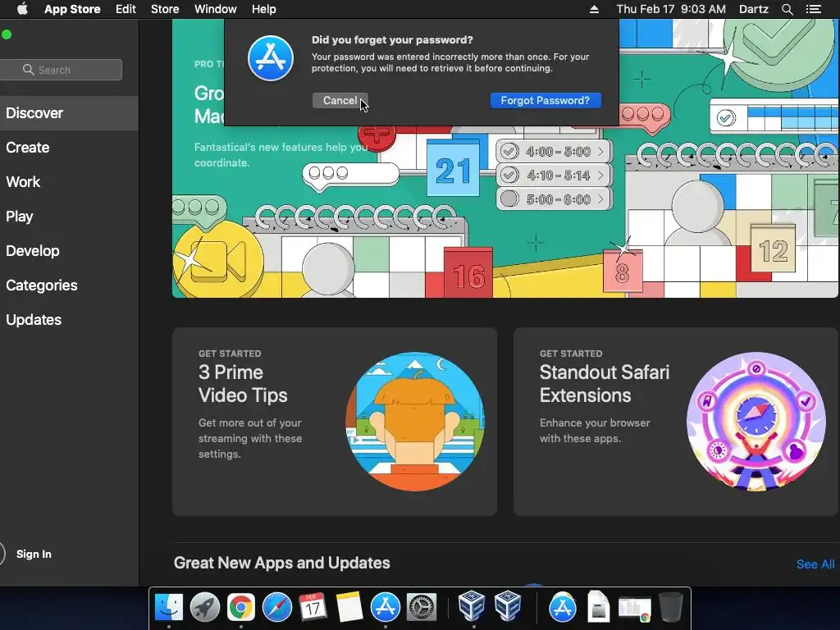
Task: Click the magnifier icon in Search field
Action: click(29, 70)
